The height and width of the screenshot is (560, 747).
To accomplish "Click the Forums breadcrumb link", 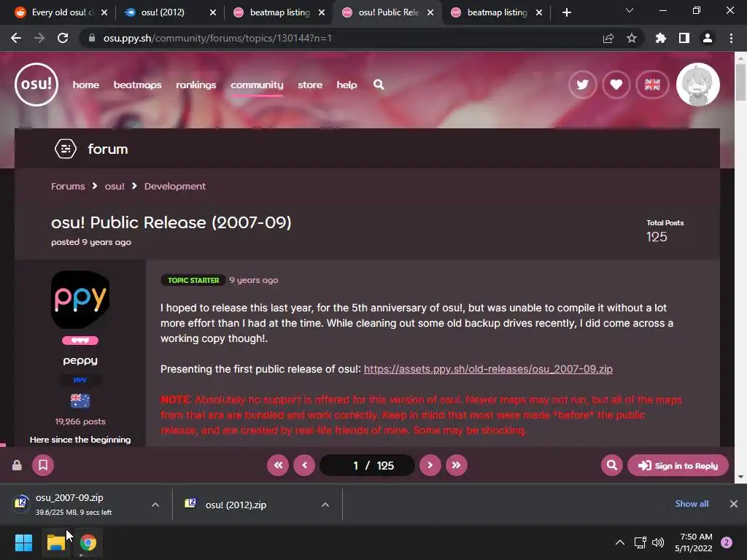I will (68, 186).
